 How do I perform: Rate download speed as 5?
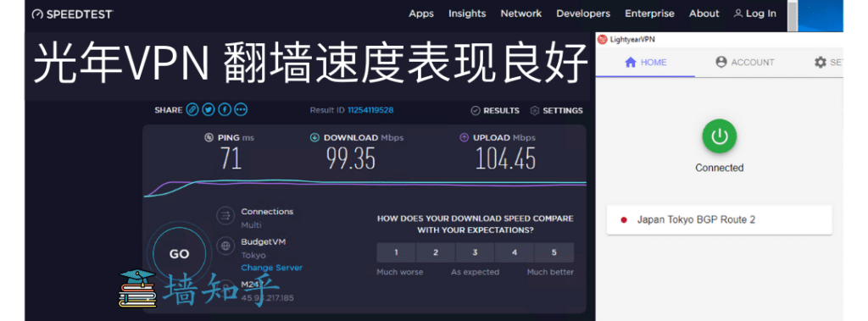pyautogui.click(x=554, y=252)
